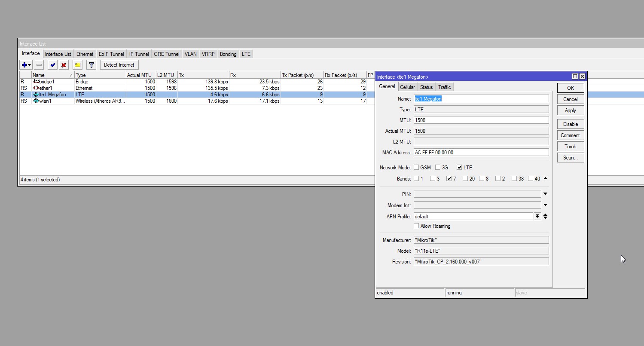
Task: Open the EoIP Tunnel tab
Action: point(111,54)
